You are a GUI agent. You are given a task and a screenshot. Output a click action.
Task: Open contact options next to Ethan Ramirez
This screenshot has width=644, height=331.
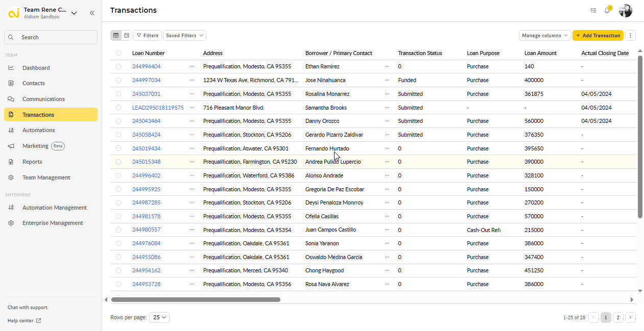[387, 66]
